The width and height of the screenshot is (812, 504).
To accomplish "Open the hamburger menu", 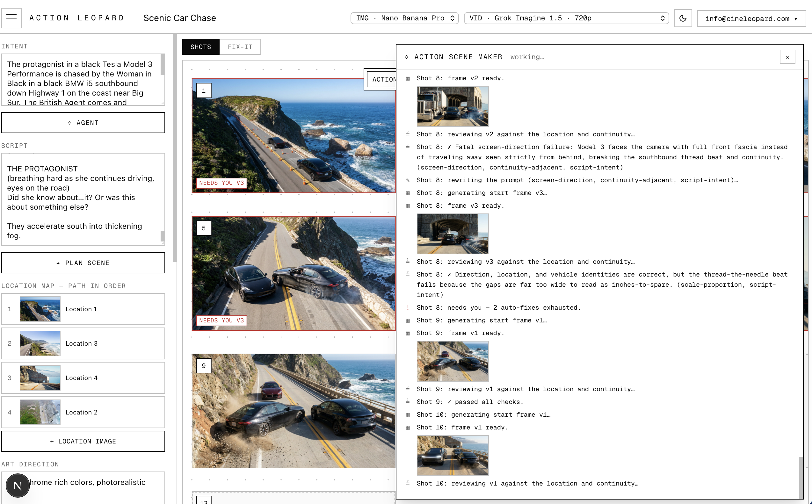I will point(11,18).
